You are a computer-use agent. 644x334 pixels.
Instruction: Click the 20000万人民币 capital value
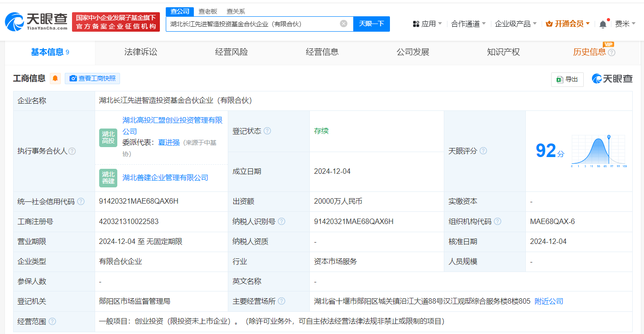[338, 201]
